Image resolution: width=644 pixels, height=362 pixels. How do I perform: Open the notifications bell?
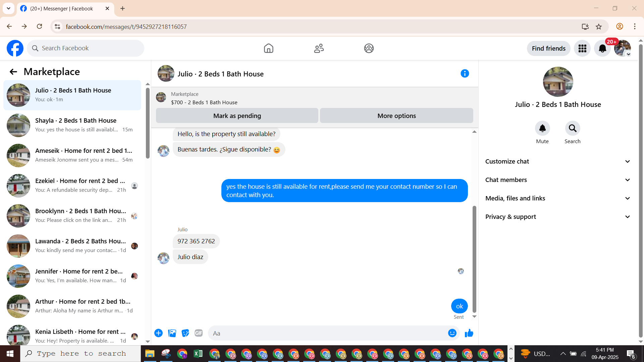[x=602, y=49]
